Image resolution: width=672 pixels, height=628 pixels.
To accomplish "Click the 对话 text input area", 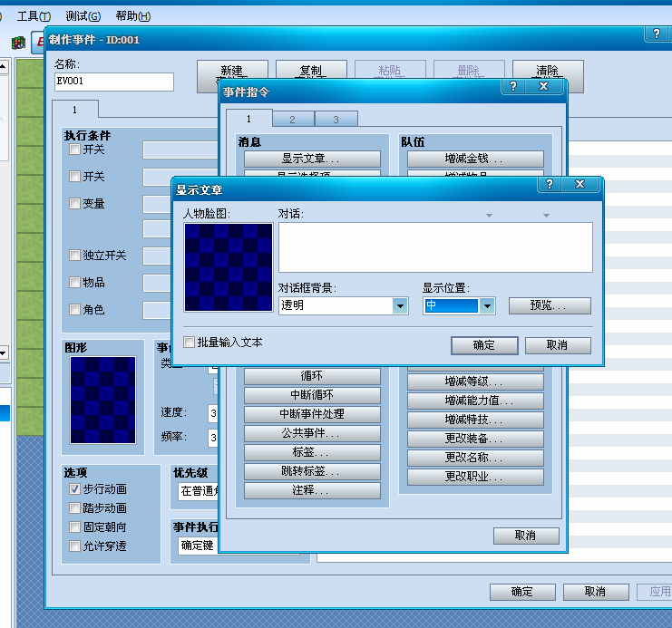I will coord(435,247).
